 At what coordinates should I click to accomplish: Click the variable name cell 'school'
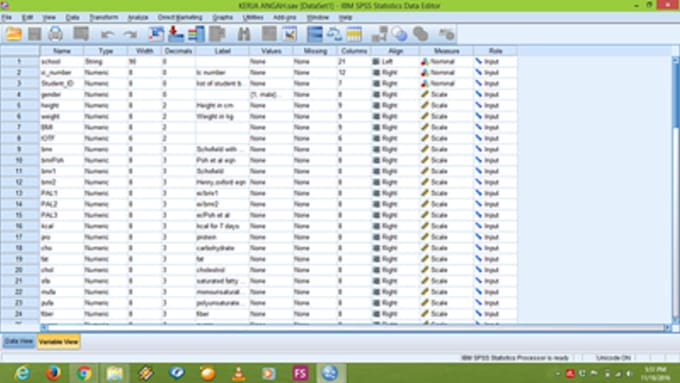[x=62, y=62]
